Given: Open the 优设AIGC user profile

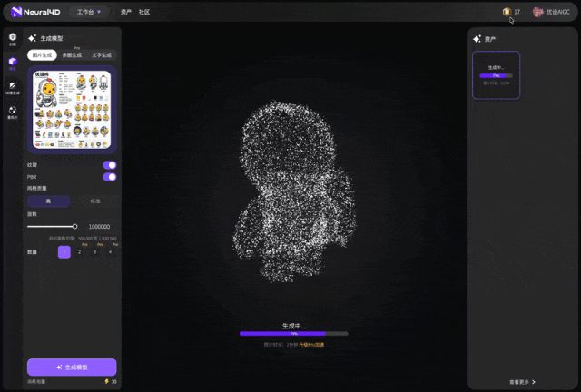Looking at the screenshot, I should [551, 12].
